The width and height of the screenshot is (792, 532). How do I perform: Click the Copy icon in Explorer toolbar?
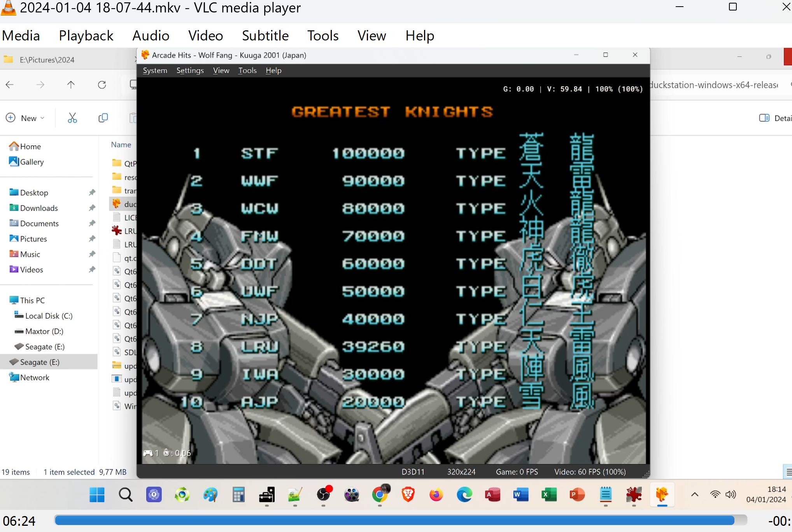103,118
